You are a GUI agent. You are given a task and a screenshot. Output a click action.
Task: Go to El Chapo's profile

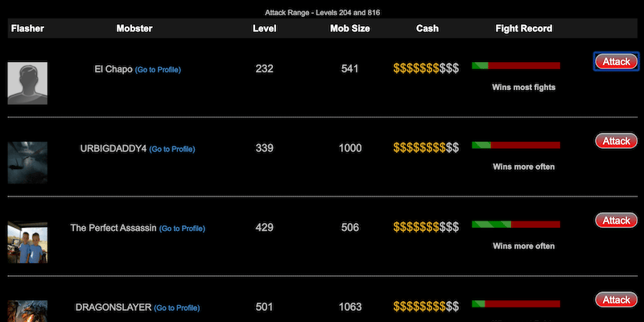(158, 70)
